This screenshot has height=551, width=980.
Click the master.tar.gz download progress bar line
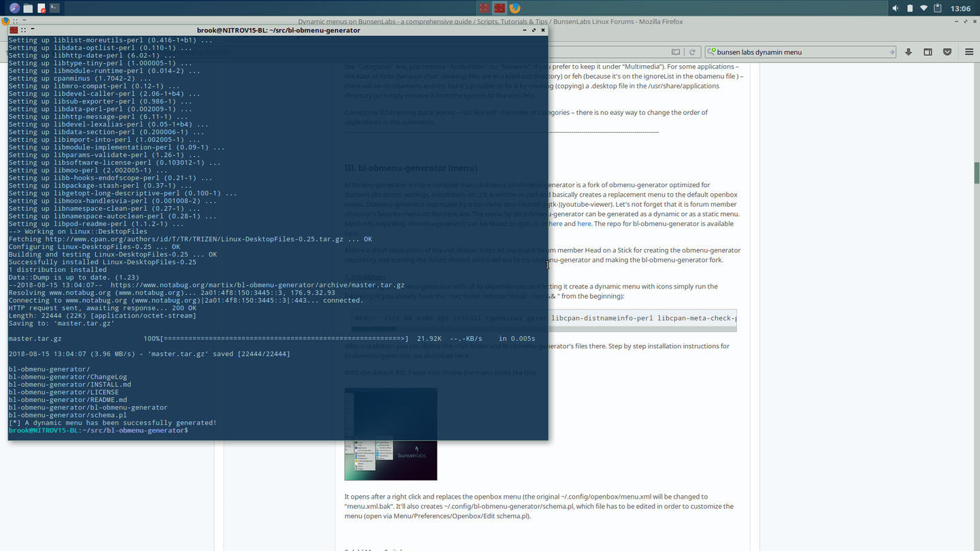pos(272,338)
